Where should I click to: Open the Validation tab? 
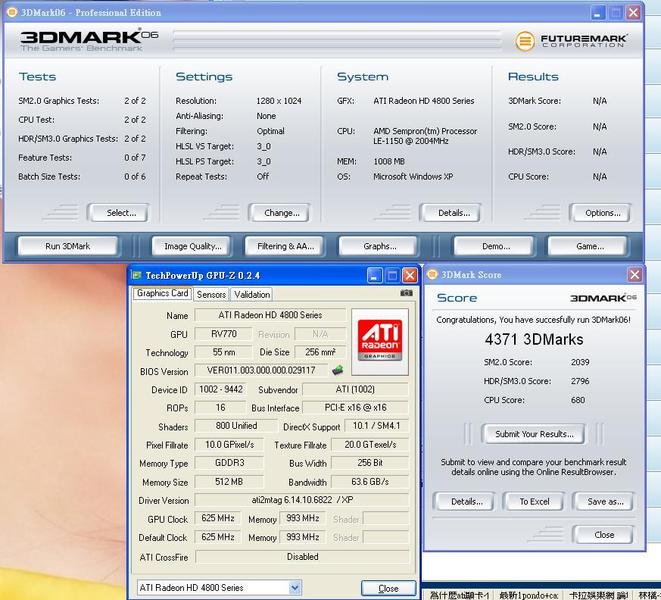252,294
